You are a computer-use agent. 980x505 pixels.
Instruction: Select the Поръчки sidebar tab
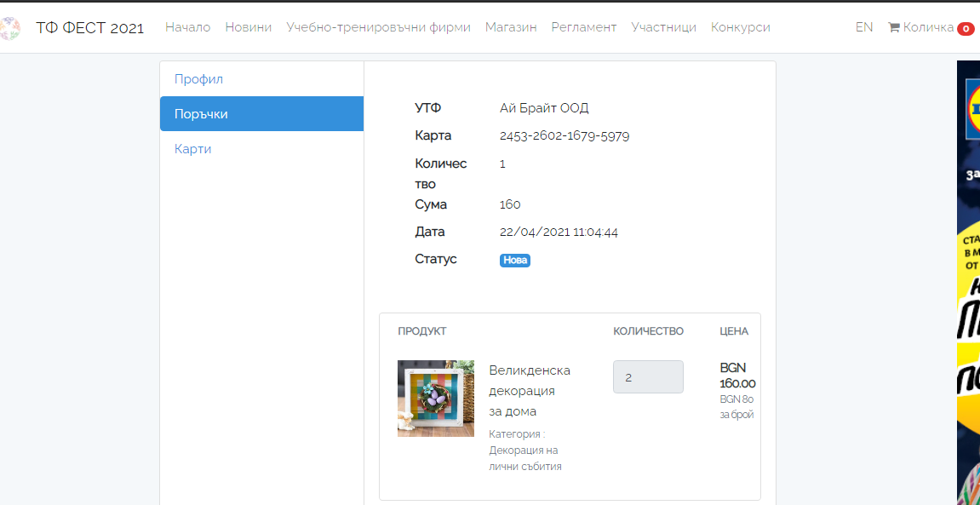tap(262, 114)
